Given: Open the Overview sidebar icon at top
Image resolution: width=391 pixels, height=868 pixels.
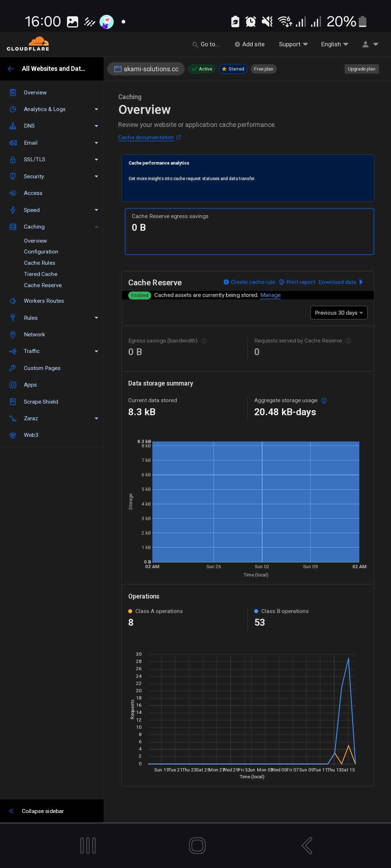Looking at the screenshot, I should (13, 92).
